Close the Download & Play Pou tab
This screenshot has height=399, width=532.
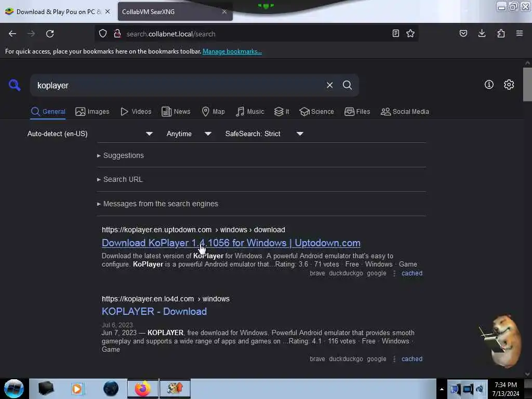108,11
